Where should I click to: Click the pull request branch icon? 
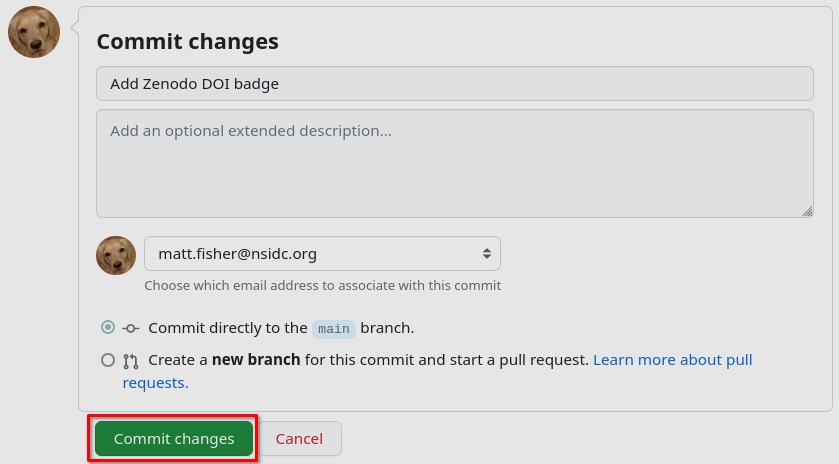[131, 360]
